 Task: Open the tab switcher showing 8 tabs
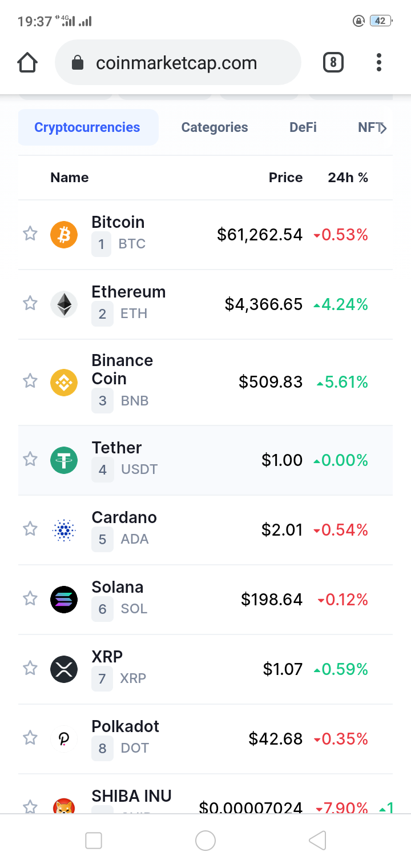click(x=333, y=62)
